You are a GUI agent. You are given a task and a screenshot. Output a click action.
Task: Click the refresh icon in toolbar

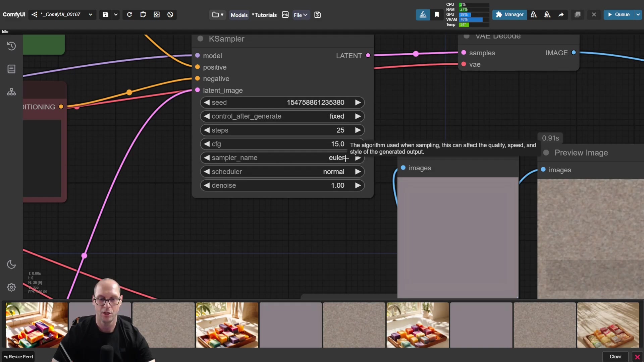tap(129, 14)
